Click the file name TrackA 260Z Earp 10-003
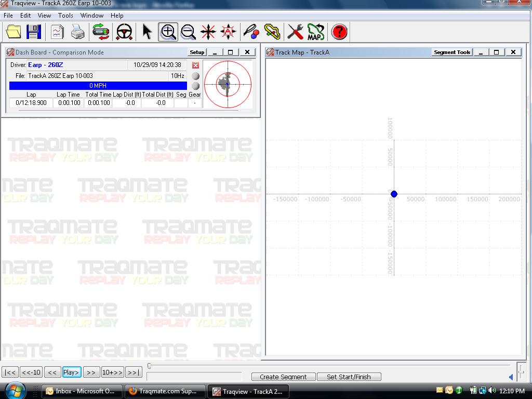The height and width of the screenshot is (399, 532). tap(60, 76)
